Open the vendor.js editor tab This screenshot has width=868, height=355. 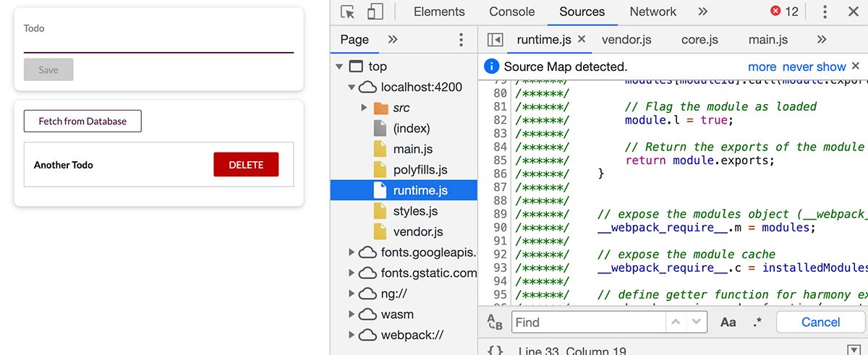click(626, 40)
